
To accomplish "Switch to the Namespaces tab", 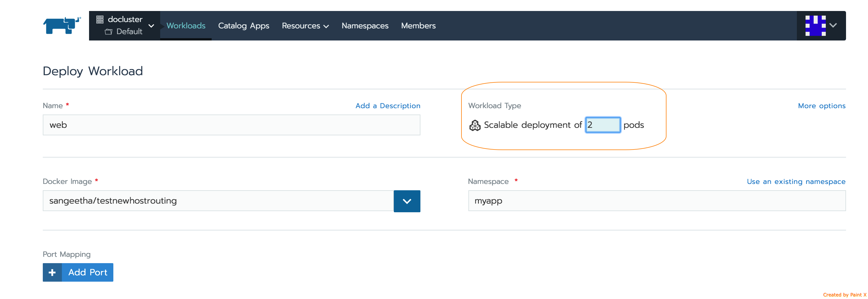I will 365,26.
